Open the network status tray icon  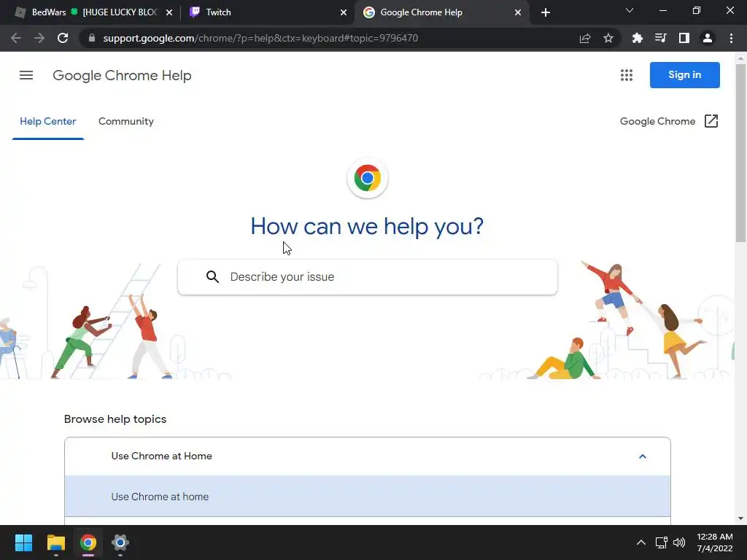[661, 542]
